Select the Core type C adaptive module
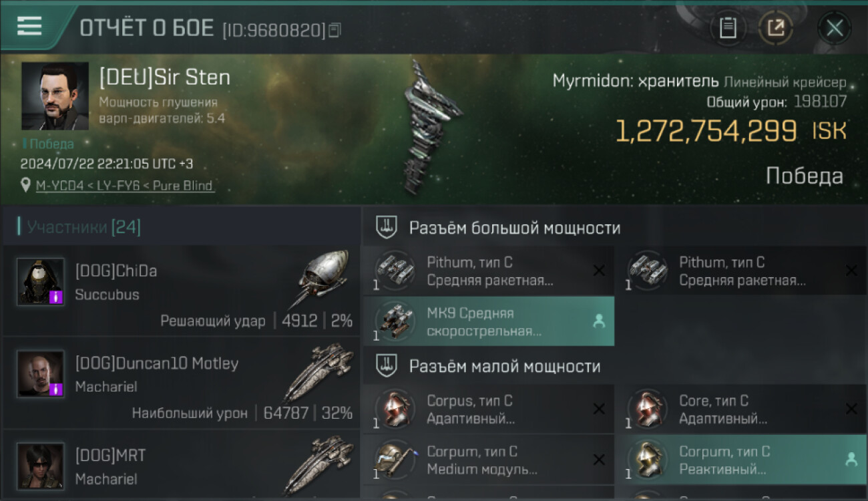868x501 pixels. 741,409
